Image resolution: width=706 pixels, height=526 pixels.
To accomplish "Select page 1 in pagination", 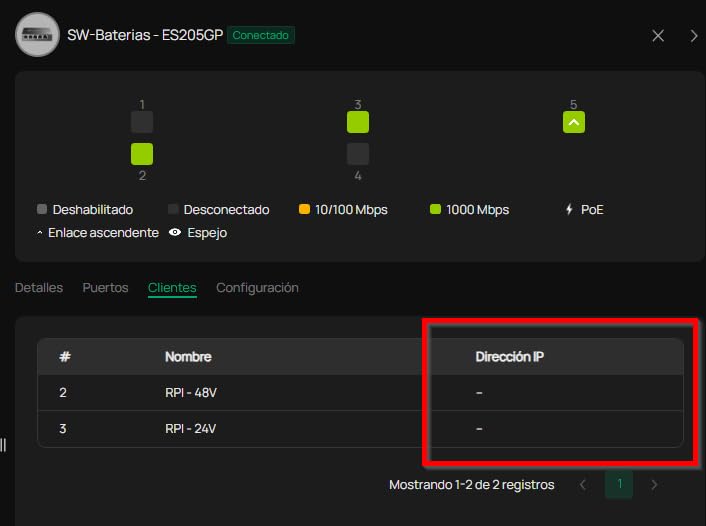I will pyautogui.click(x=619, y=485).
